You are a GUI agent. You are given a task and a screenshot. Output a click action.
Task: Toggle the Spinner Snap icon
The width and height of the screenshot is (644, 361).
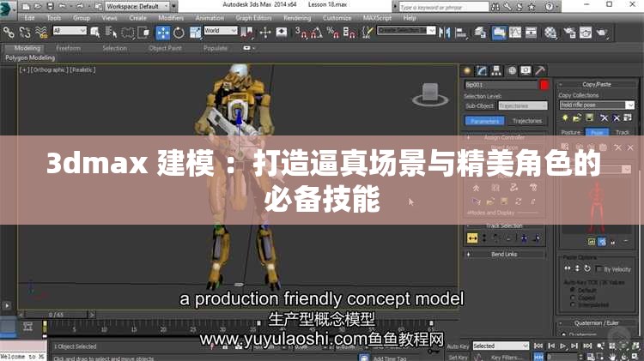(x=349, y=33)
